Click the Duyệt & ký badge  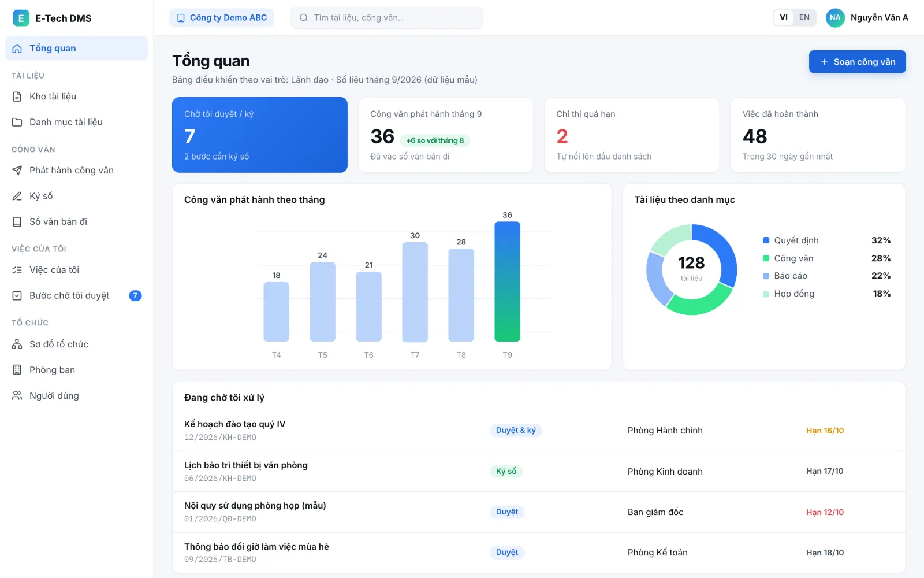pyautogui.click(x=516, y=431)
